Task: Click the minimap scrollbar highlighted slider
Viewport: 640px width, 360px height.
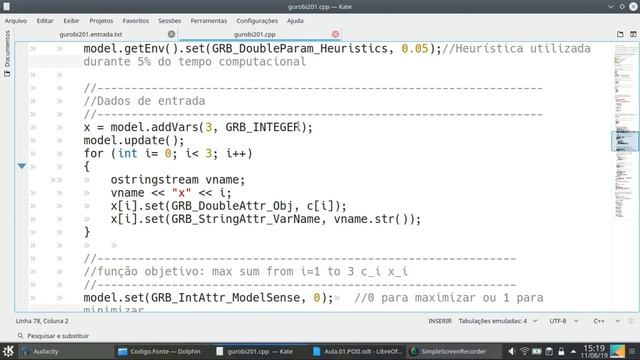Action: pos(624,141)
